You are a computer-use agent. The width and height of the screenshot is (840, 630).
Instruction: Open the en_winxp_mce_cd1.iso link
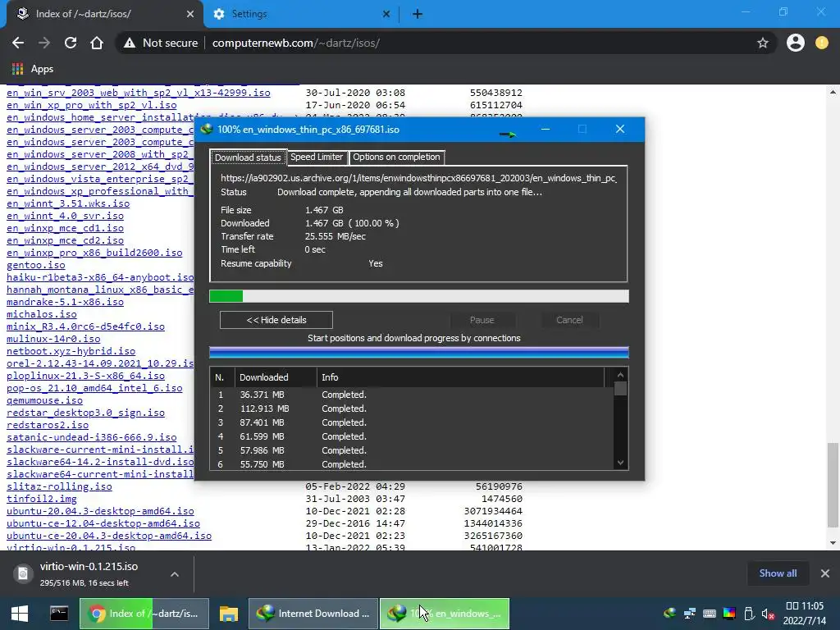pos(66,228)
